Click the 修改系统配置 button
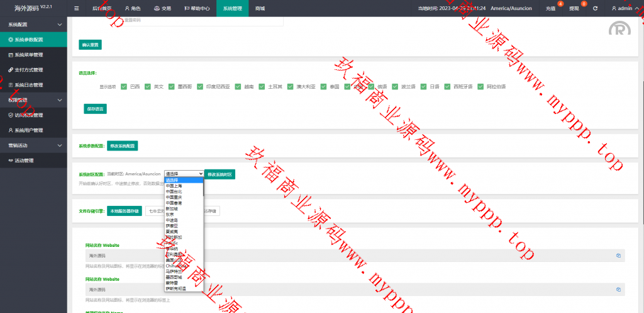The width and height of the screenshot is (644, 313). pyautogui.click(x=122, y=145)
